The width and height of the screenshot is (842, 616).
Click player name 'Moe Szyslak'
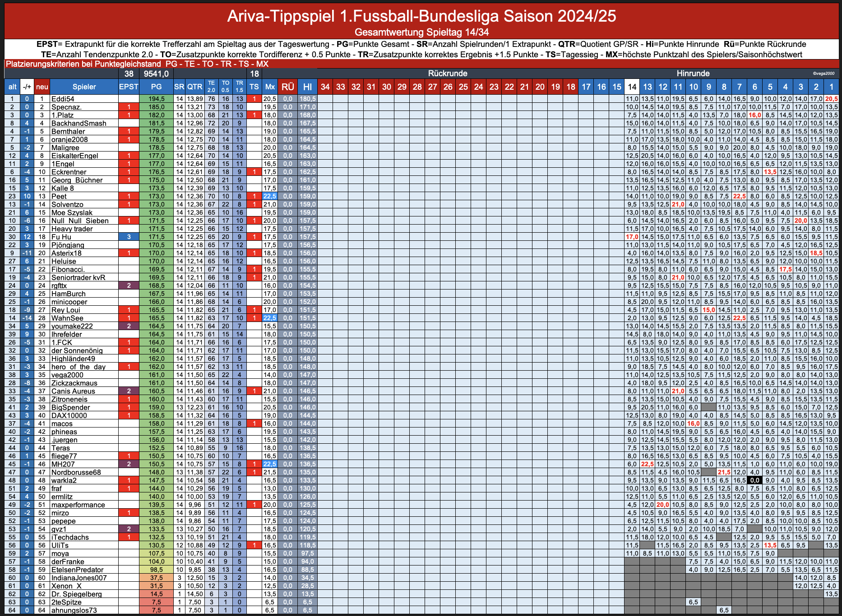[x=72, y=212]
